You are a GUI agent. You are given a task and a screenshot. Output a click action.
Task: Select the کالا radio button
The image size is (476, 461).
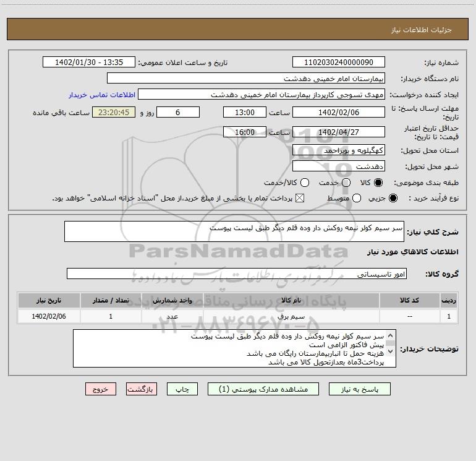378,183
